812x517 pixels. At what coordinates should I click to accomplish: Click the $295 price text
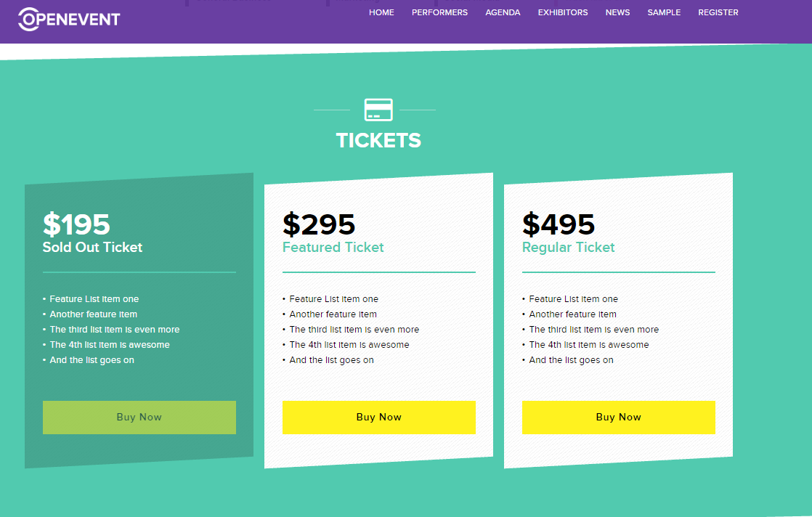(319, 224)
